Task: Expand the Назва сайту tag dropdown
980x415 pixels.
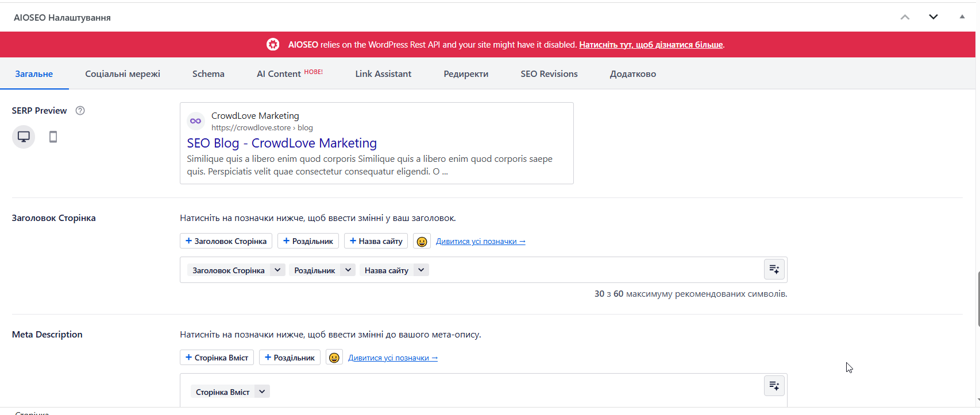Action: [x=421, y=270]
